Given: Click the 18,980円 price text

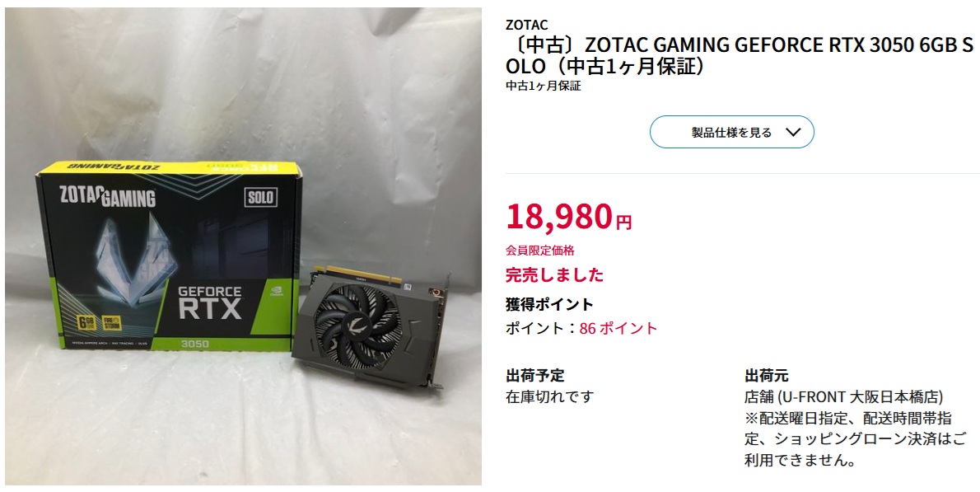Looking at the screenshot, I should [569, 217].
